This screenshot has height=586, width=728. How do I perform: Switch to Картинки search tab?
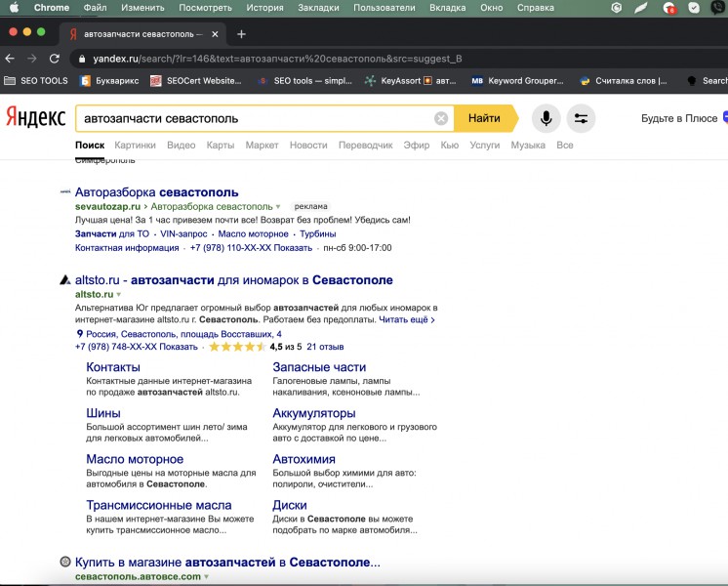coord(135,145)
